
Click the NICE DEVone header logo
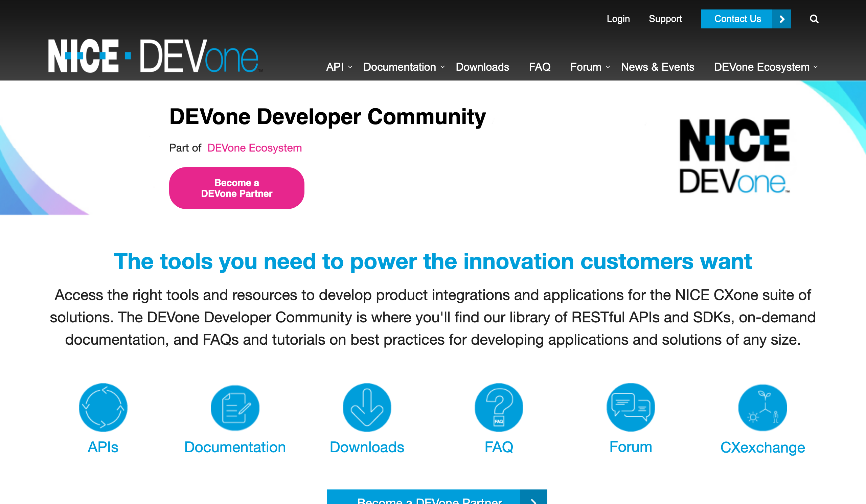(155, 56)
